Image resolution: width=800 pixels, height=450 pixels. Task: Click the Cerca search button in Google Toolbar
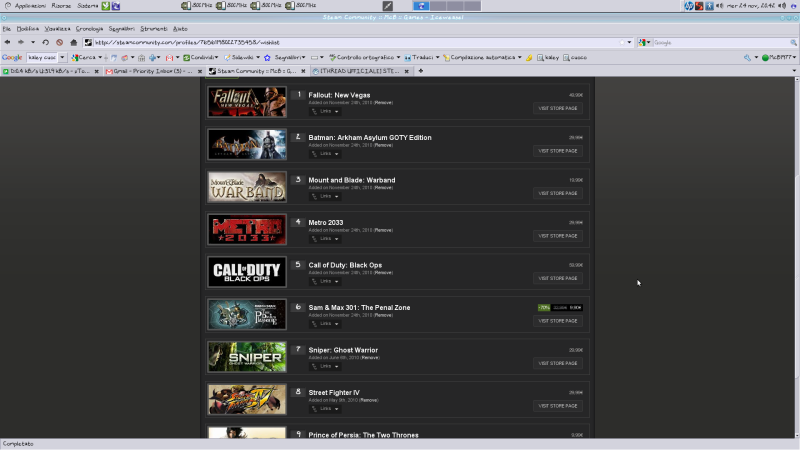point(86,58)
